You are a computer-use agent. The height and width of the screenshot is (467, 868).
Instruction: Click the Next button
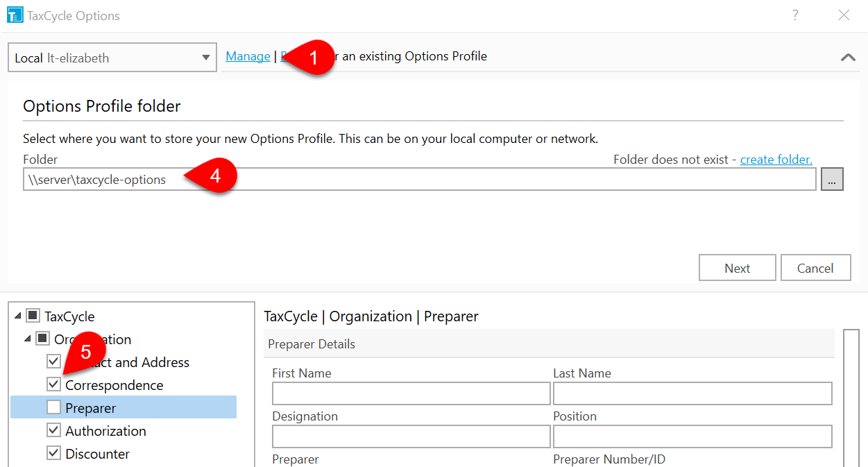point(737,268)
